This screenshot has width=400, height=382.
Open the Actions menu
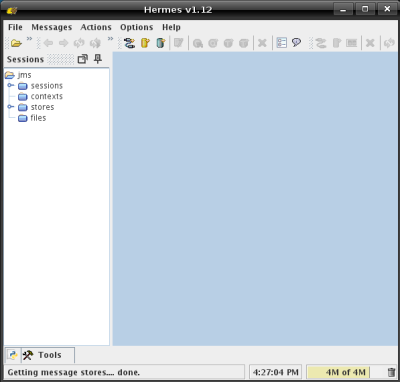tap(96, 27)
